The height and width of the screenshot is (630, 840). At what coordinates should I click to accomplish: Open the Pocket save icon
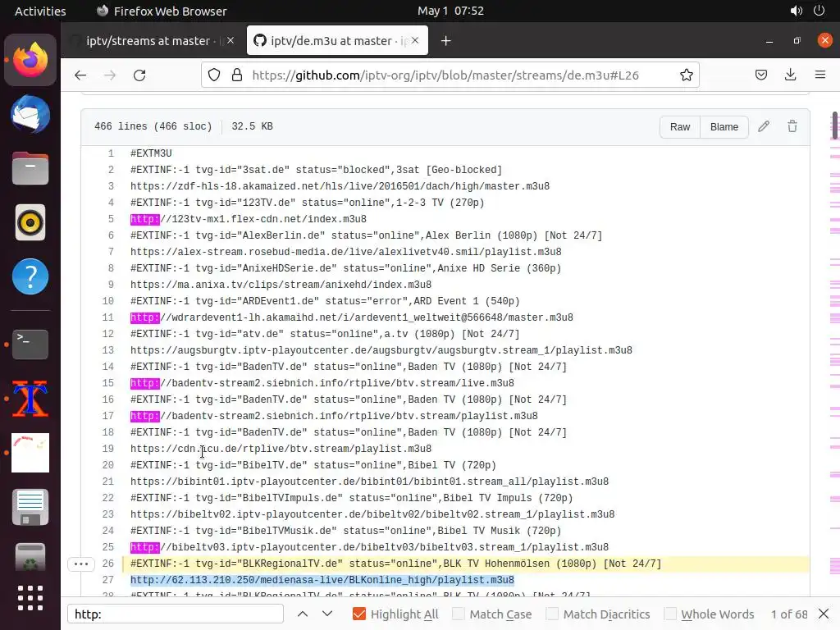(x=761, y=75)
